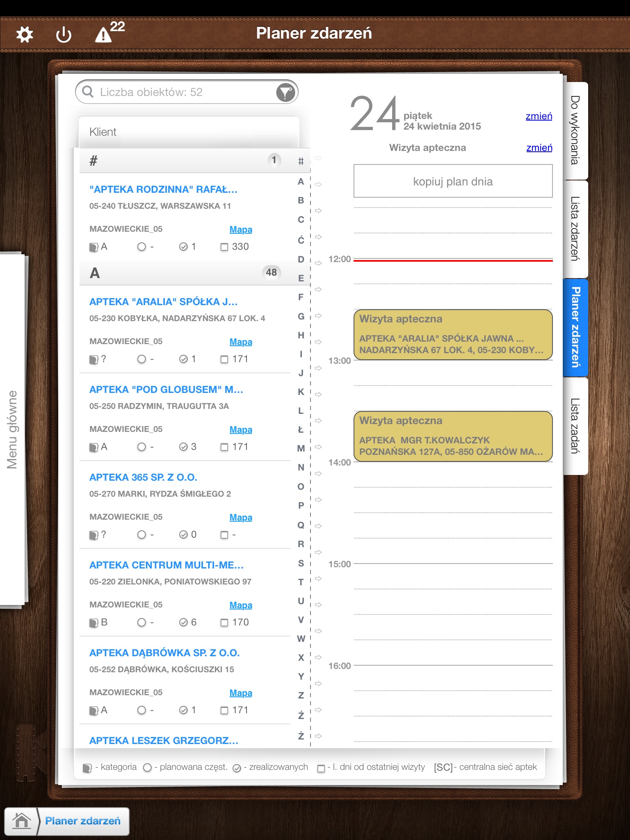The width and height of the screenshot is (630, 840).
Task: Open the Menu główne side panel
Action: tap(13, 429)
